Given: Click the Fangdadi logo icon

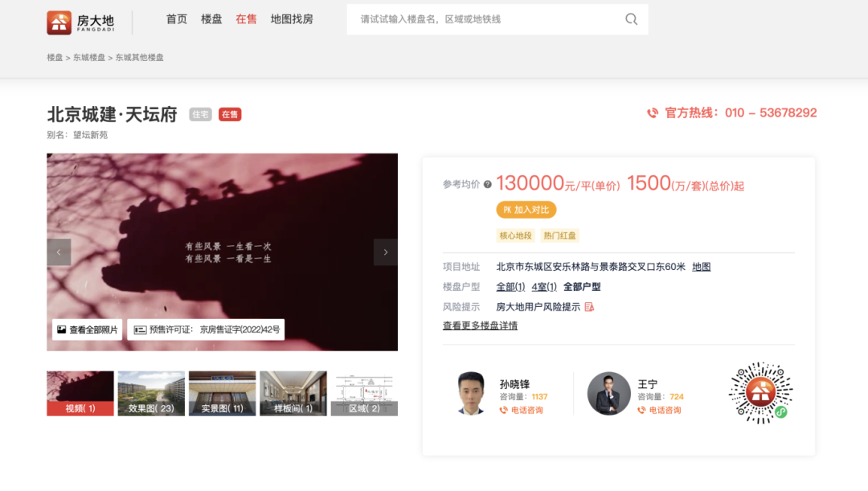Looking at the screenshot, I should pos(59,23).
